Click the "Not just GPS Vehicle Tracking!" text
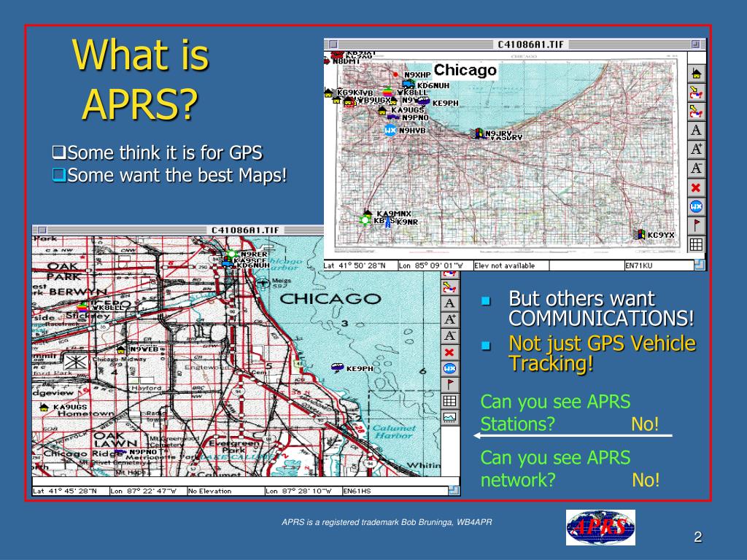Viewport: 747px width, 560px height. (x=602, y=354)
